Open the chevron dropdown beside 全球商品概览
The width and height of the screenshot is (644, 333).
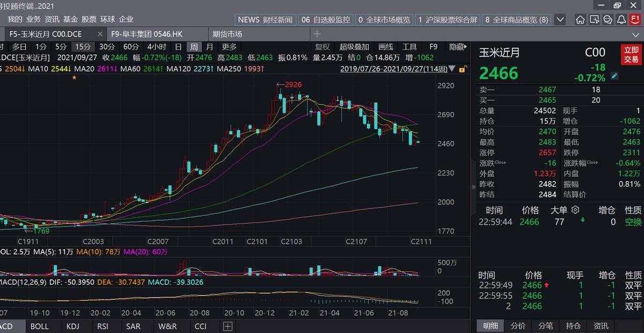click(x=560, y=19)
